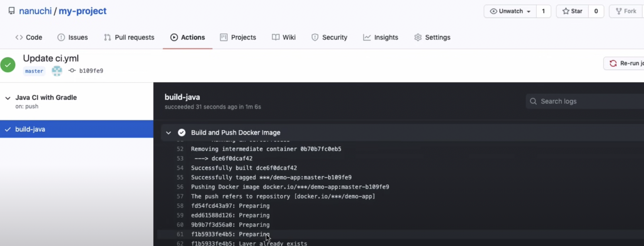Viewport: 644px width, 246px height.
Task: Click log line number 55
Action: coord(180,177)
